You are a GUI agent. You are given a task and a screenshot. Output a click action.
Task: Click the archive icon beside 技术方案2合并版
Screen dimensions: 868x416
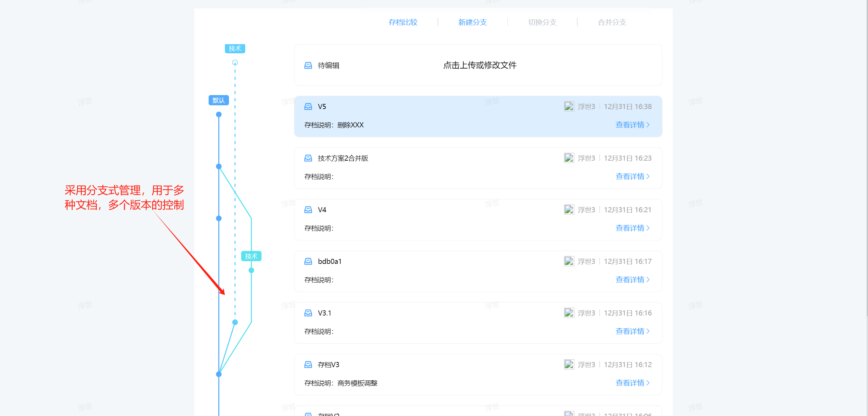click(308, 158)
